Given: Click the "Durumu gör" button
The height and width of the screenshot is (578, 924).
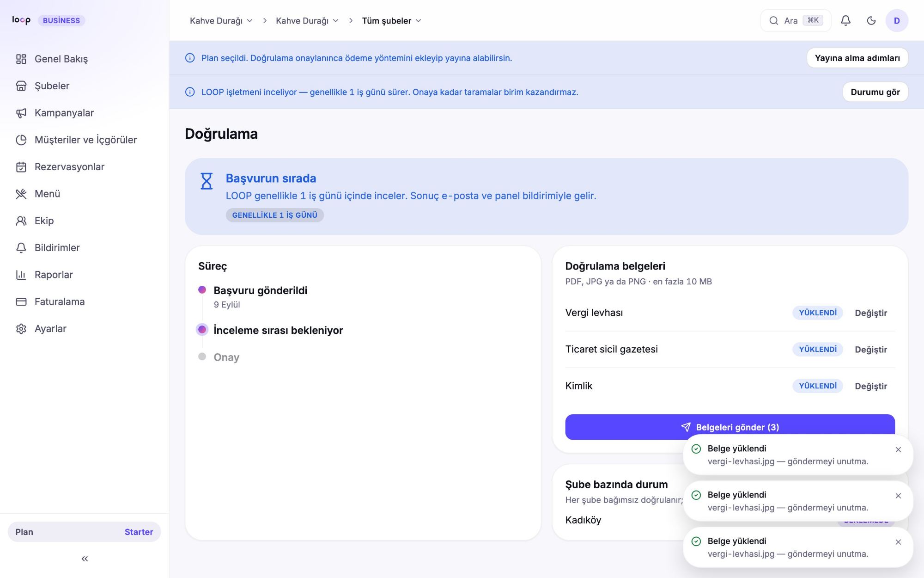Looking at the screenshot, I should pos(875,92).
